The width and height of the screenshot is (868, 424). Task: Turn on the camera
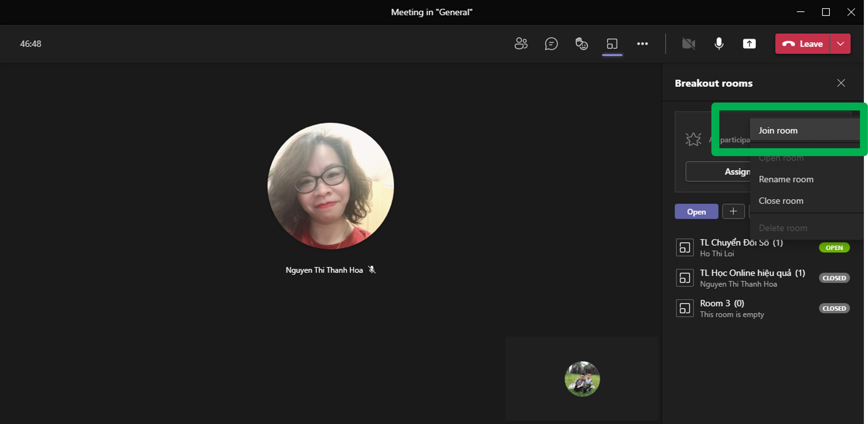pyautogui.click(x=688, y=44)
